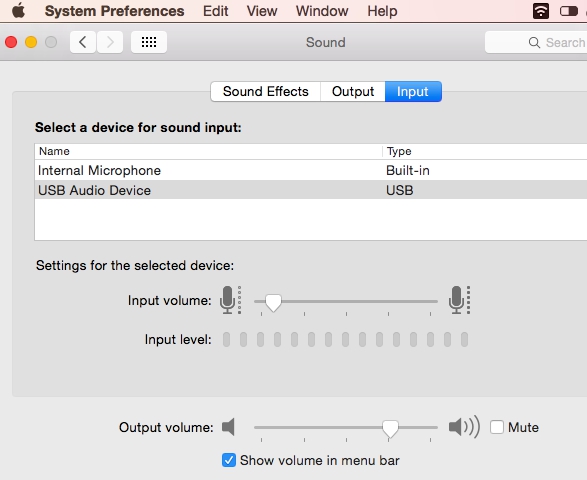Uncheck Show volume in menu bar
This screenshot has width=587, height=480.
(229, 460)
